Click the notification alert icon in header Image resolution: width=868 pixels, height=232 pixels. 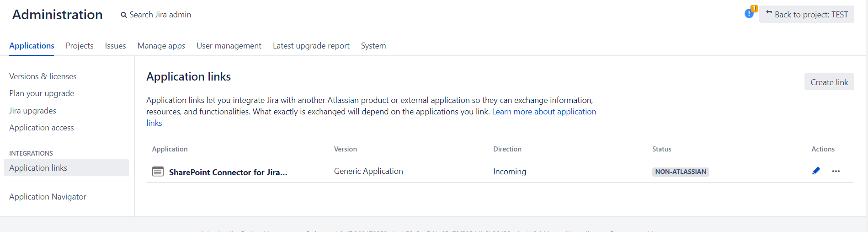749,13
